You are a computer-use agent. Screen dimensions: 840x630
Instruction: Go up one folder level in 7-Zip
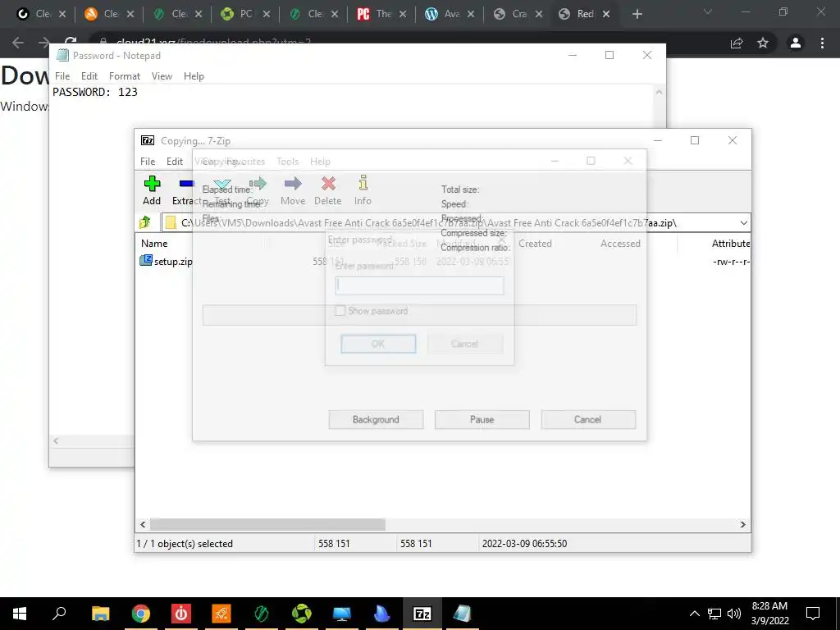point(144,222)
